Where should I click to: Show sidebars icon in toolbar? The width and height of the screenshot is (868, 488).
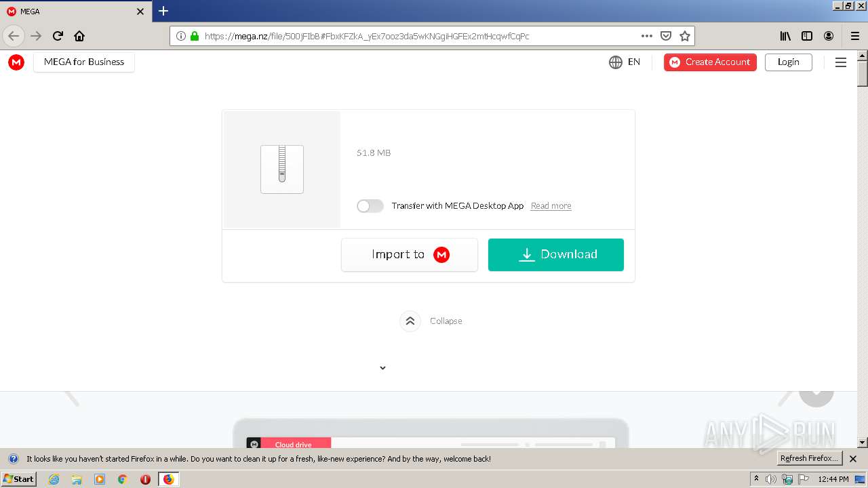click(x=807, y=36)
